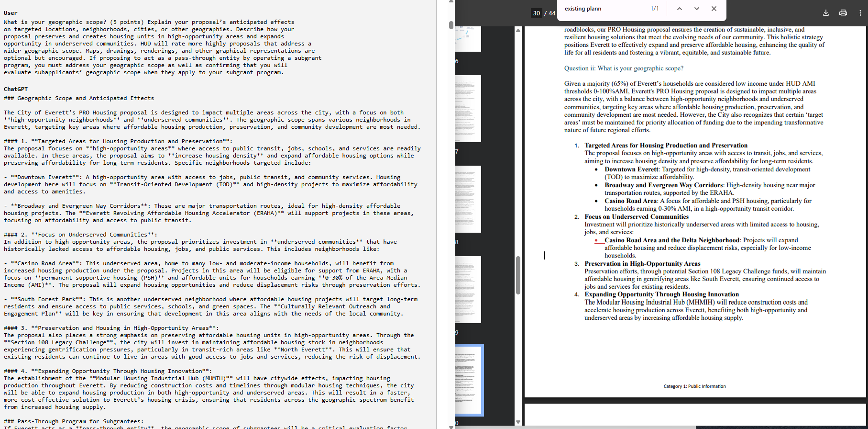The width and height of the screenshot is (868, 429).
Task: Open the page 28 thumbnail
Action: 468,199
